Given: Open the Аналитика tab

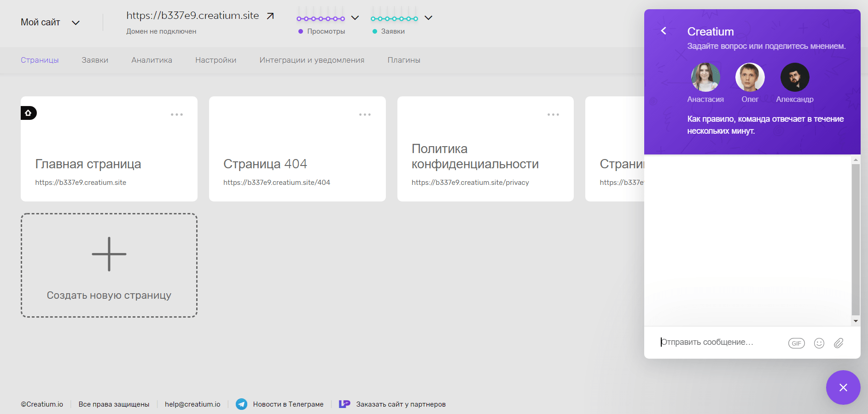Looking at the screenshot, I should [x=152, y=60].
